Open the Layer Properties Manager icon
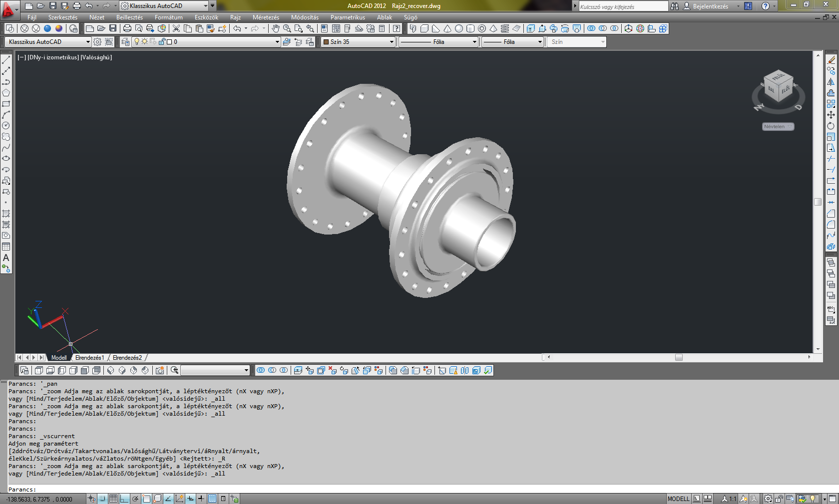The width and height of the screenshot is (839, 504). tap(125, 42)
